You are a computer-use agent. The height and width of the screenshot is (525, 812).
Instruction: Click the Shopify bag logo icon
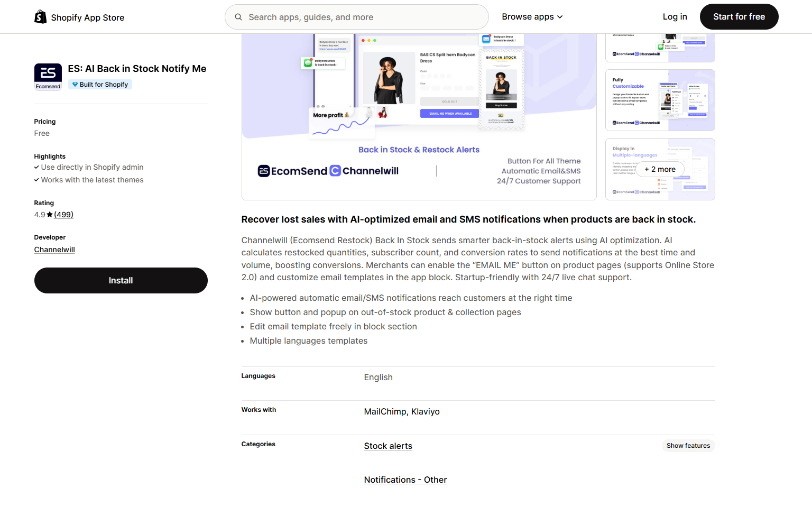click(x=40, y=17)
